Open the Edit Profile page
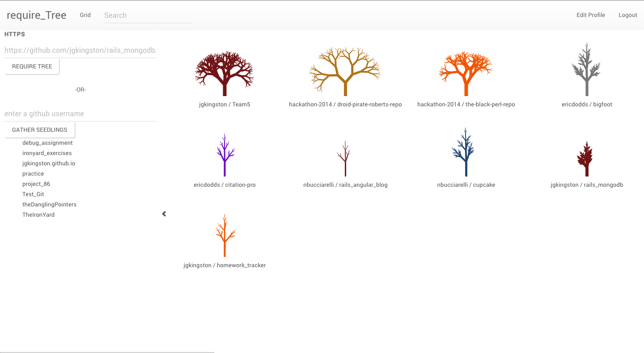The width and height of the screenshot is (644, 353). coord(590,15)
